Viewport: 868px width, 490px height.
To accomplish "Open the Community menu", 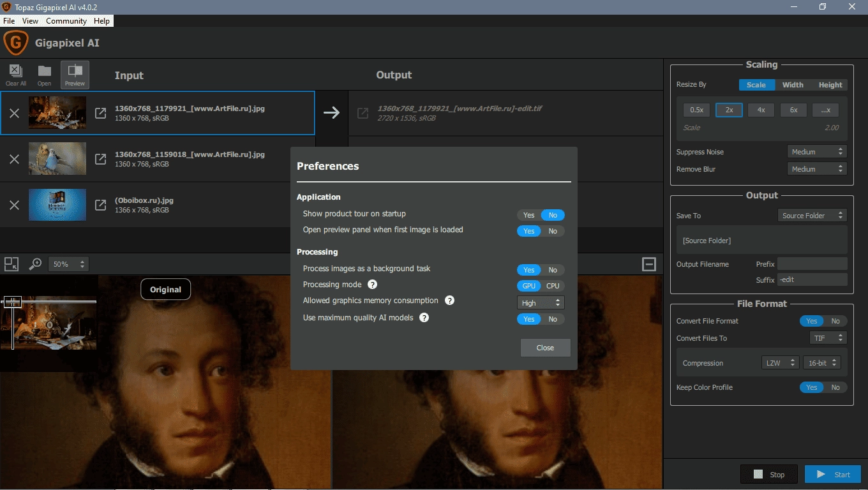I will pyautogui.click(x=66, y=21).
